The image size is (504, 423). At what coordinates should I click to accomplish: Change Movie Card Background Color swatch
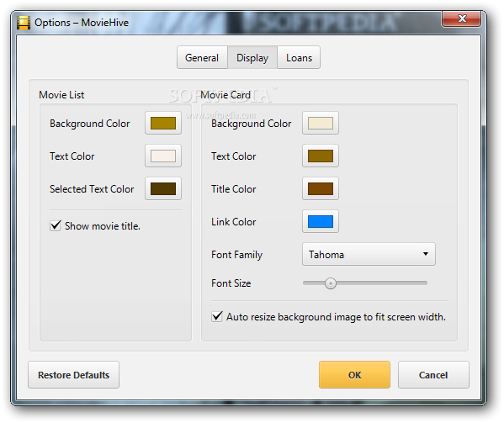[x=320, y=123]
